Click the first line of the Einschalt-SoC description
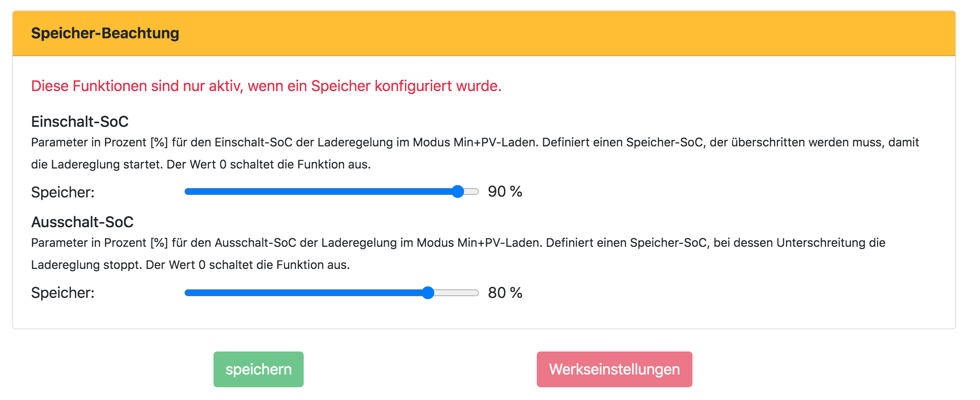Viewport: 980px width, 400px height. coord(475,142)
